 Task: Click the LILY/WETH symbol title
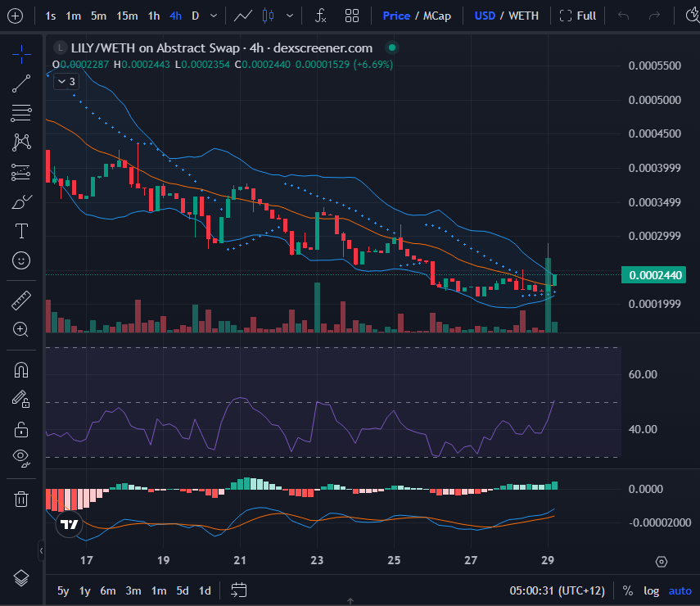(221, 47)
